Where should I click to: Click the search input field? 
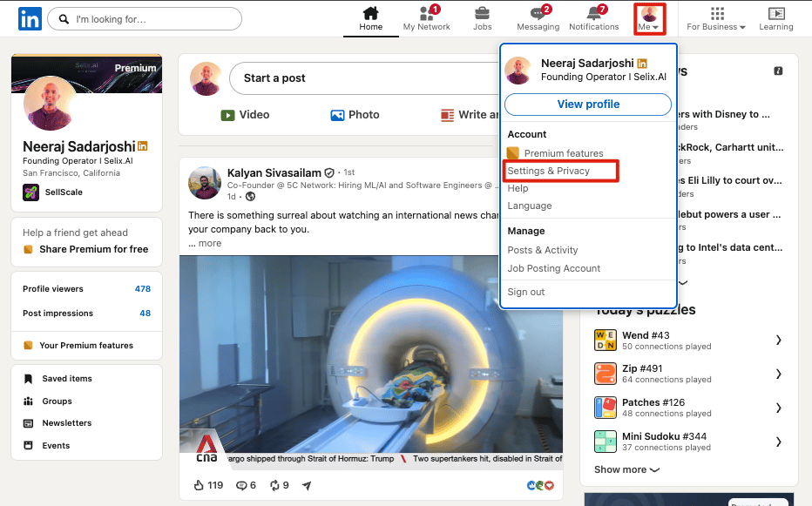145,19
